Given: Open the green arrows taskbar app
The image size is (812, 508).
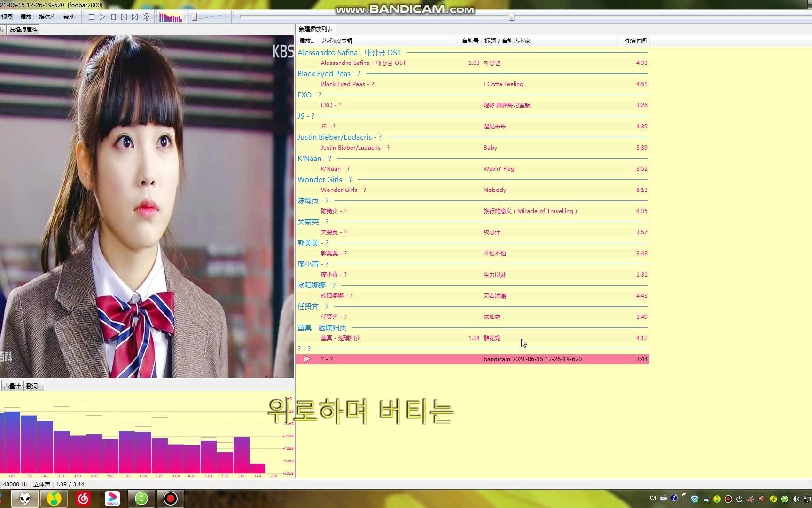Looking at the screenshot, I should coord(141,499).
